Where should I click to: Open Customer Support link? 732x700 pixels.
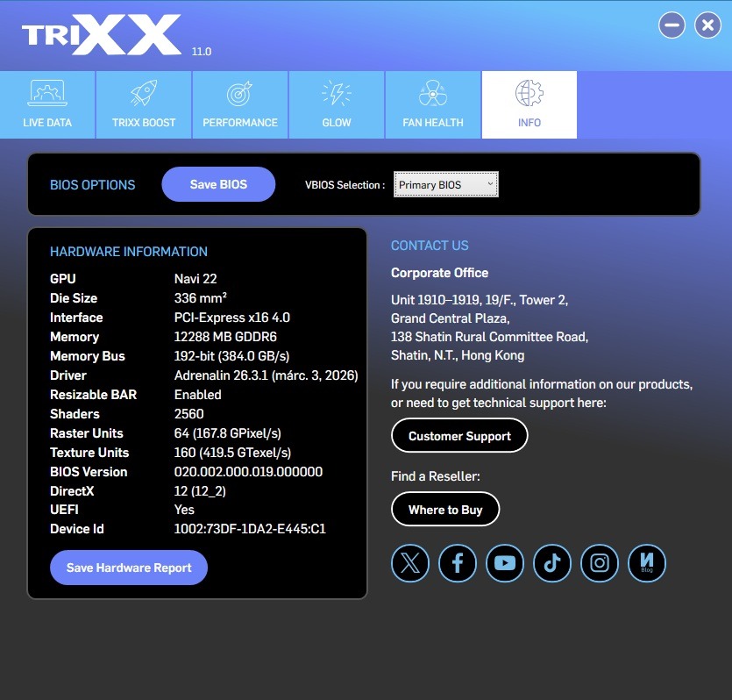point(459,436)
